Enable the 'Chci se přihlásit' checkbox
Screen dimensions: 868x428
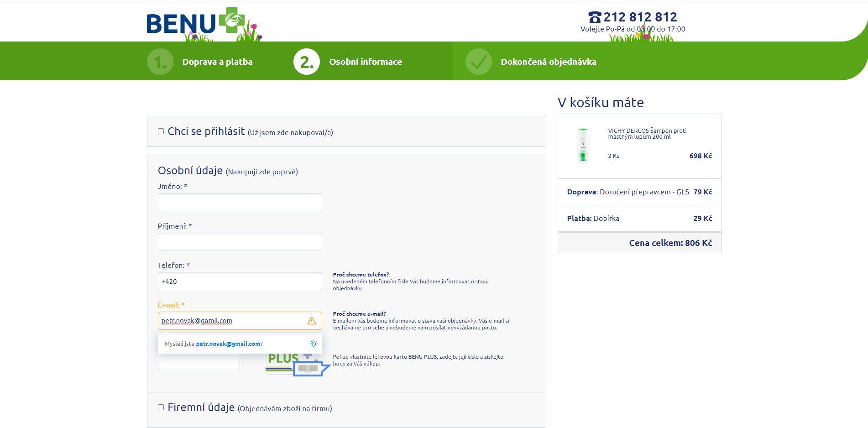click(x=161, y=131)
